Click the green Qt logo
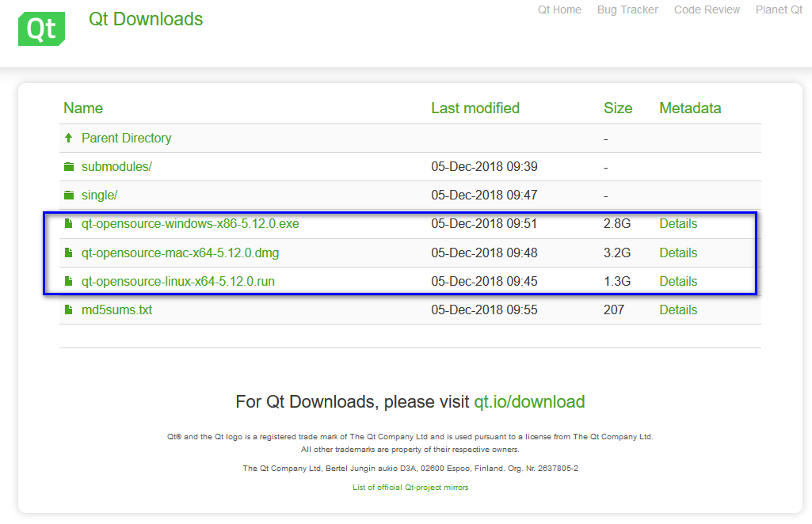Image resolution: width=812 pixels, height=524 pixels. (41, 29)
